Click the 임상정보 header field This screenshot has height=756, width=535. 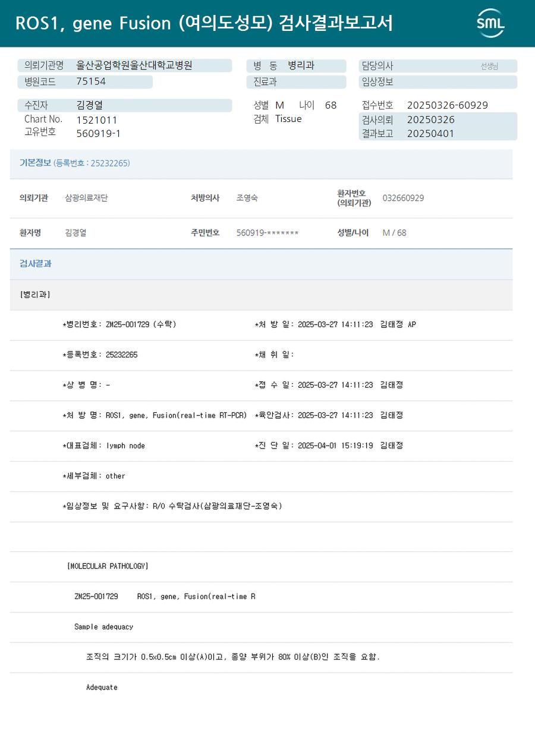click(x=438, y=82)
